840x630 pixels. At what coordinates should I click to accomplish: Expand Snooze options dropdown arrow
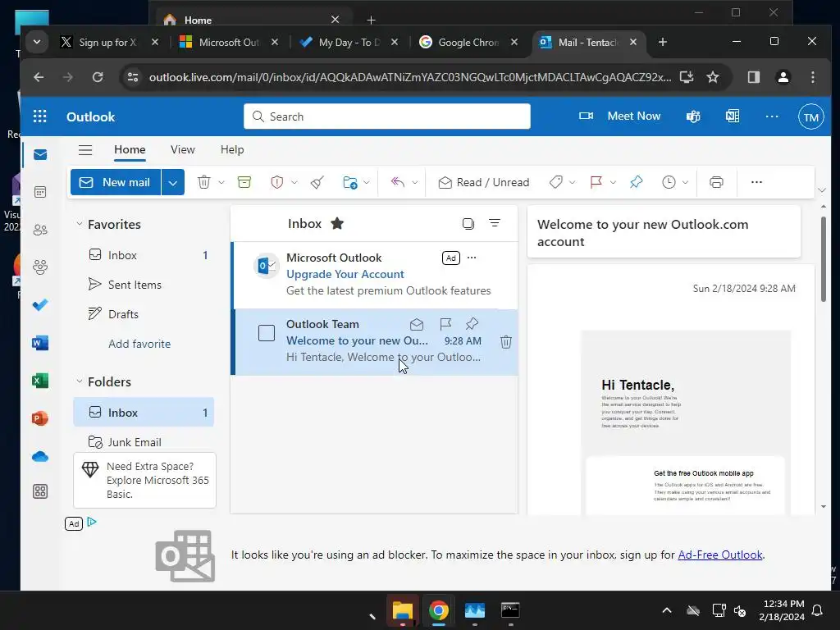[x=685, y=182]
